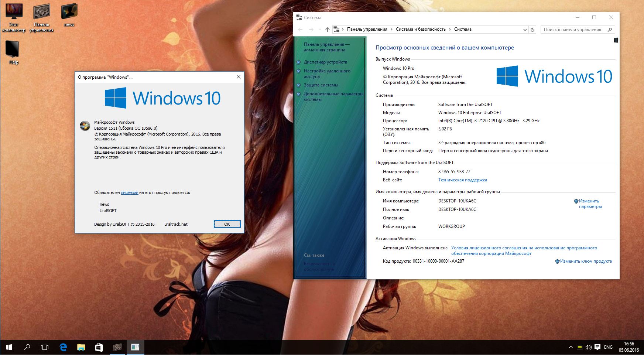Click the search magnifier in control panel

point(610,30)
